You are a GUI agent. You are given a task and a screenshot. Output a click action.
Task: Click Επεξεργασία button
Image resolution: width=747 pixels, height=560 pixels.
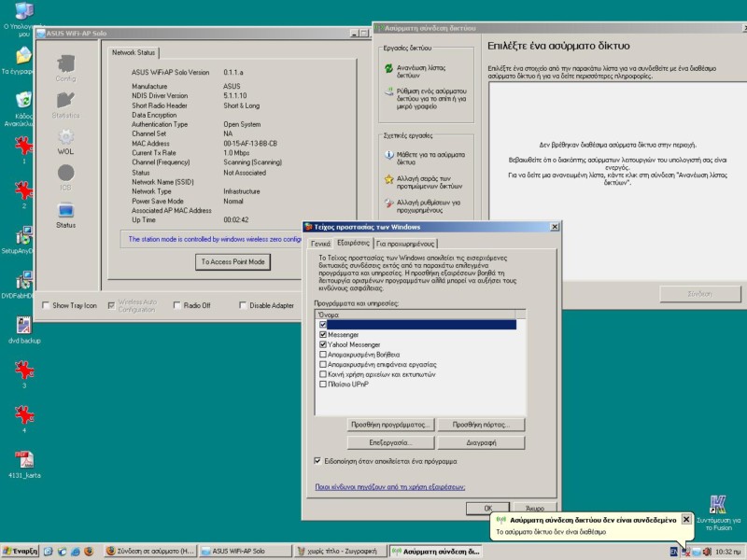tap(390, 442)
